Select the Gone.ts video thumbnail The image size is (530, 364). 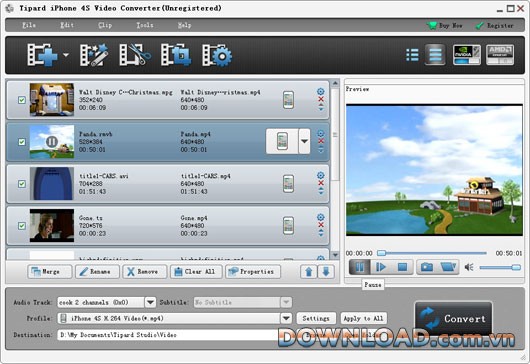pyautogui.click(x=52, y=225)
